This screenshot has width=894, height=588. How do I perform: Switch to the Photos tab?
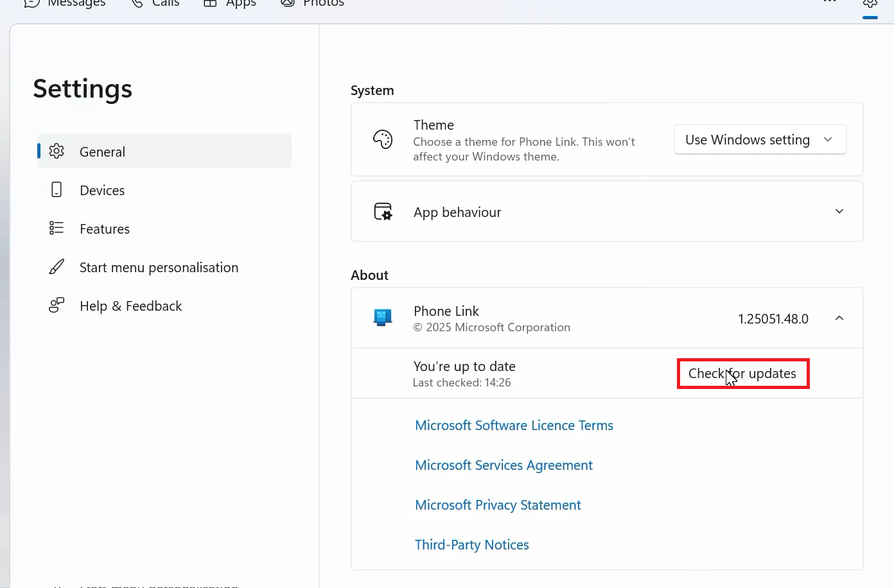coord(312,3)
